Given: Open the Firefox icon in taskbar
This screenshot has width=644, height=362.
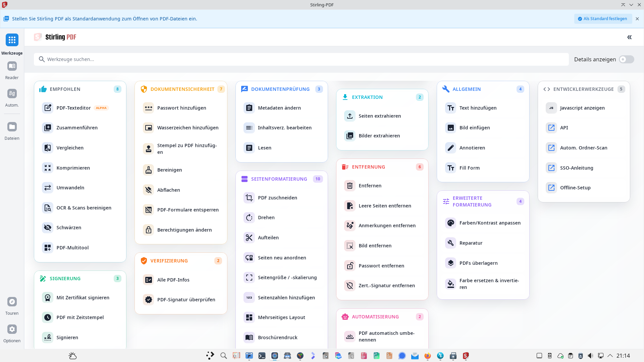Looking at the screenshot, I should click(x=427, y=356).
